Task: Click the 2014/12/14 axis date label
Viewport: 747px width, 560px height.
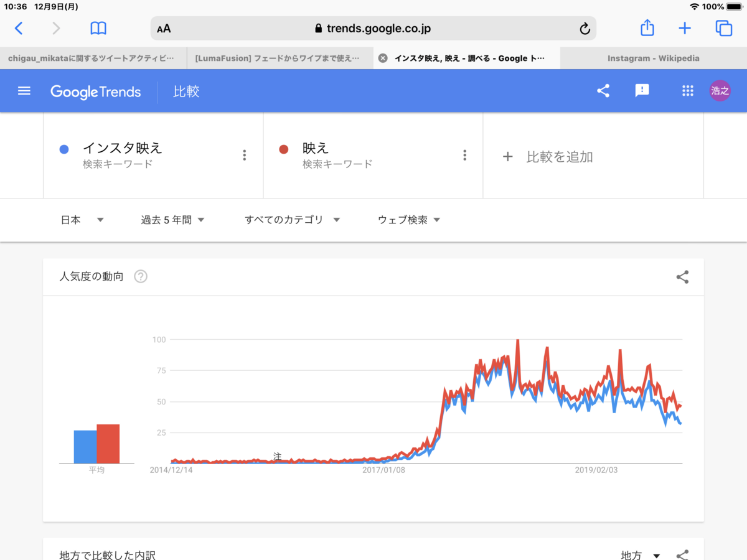Action: 171,470
